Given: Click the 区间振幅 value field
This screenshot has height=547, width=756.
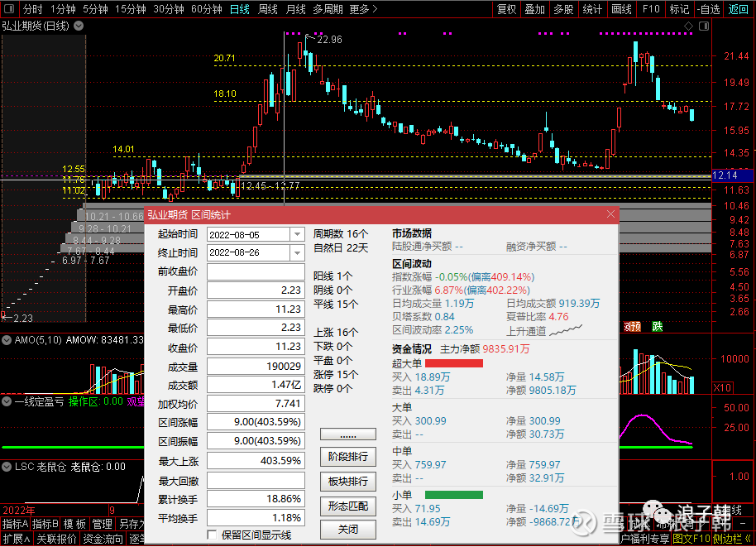Looking at the screenshot, I should coord(256,441).
